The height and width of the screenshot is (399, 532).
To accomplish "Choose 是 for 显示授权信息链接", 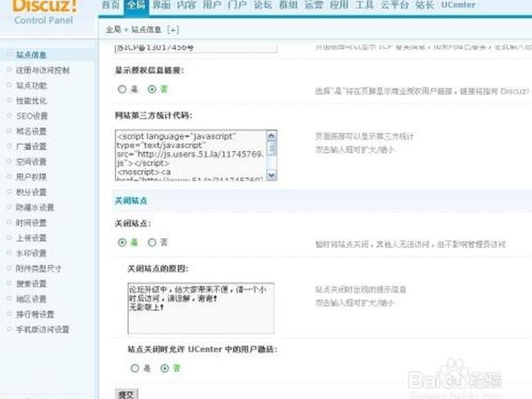I will point(122,89).
